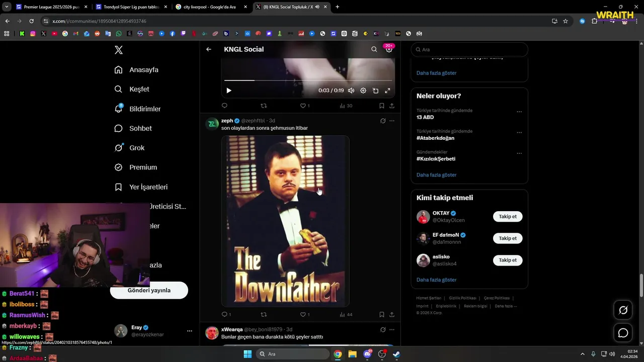Screen dimensions: 644x362
Task: Follow aslisko account
Action: [x=508, y=260]
